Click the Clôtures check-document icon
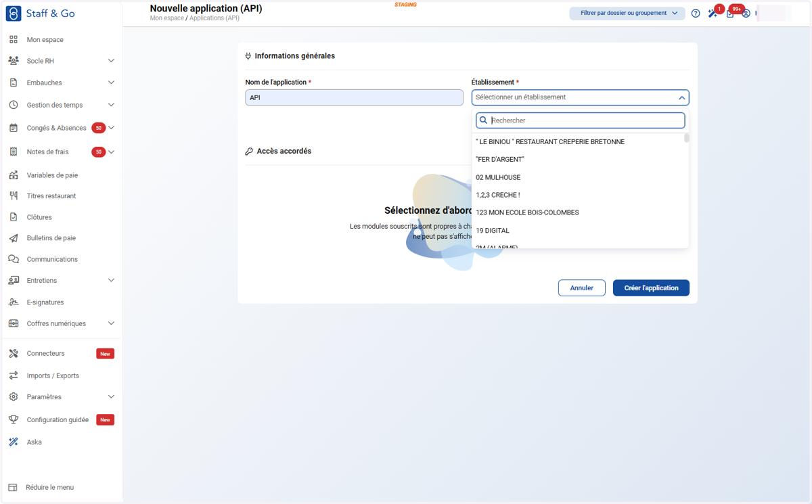This screenshot has height=504, width=812. [14, 217]
